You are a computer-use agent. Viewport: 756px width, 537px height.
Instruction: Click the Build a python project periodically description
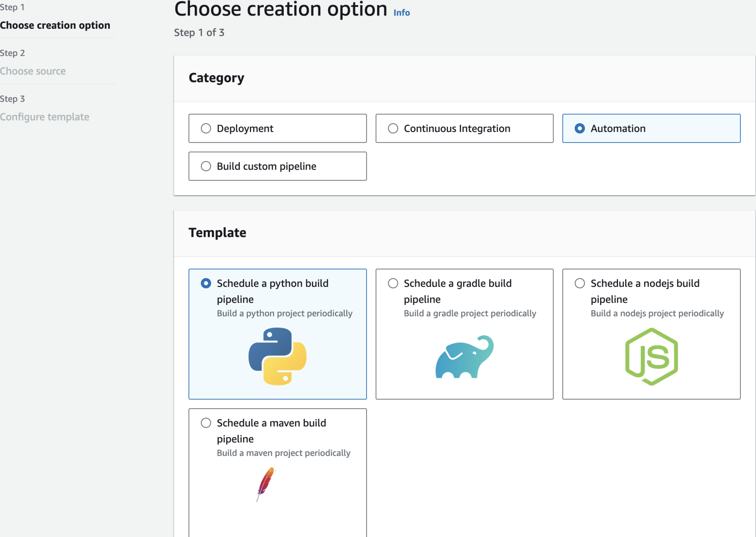(x=285, y=313)
